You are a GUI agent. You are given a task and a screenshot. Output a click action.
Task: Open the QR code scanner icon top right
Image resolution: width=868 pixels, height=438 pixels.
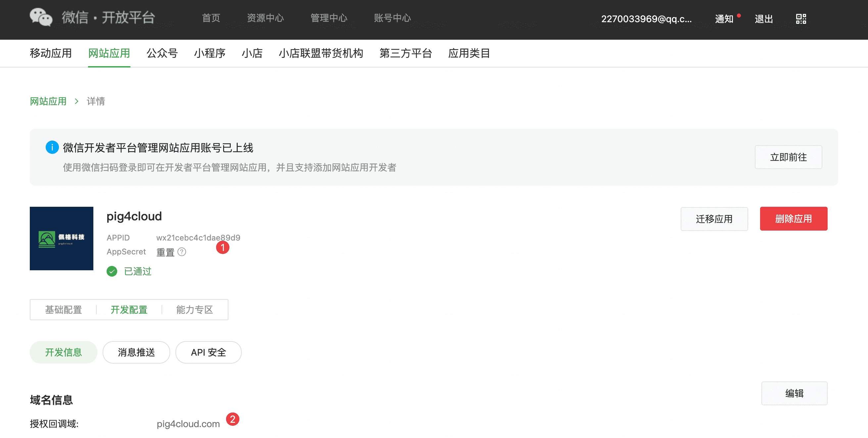pos(801,19)
